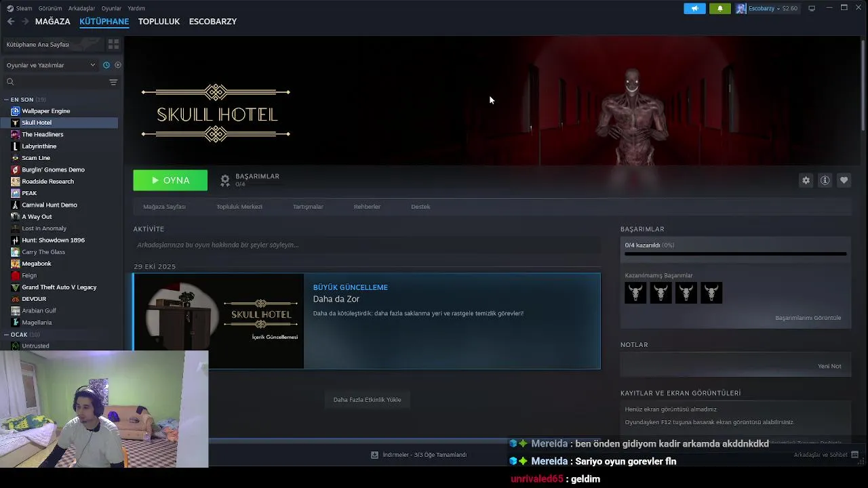
Task: Click the achievements progress bar
Action: point(735,254)
